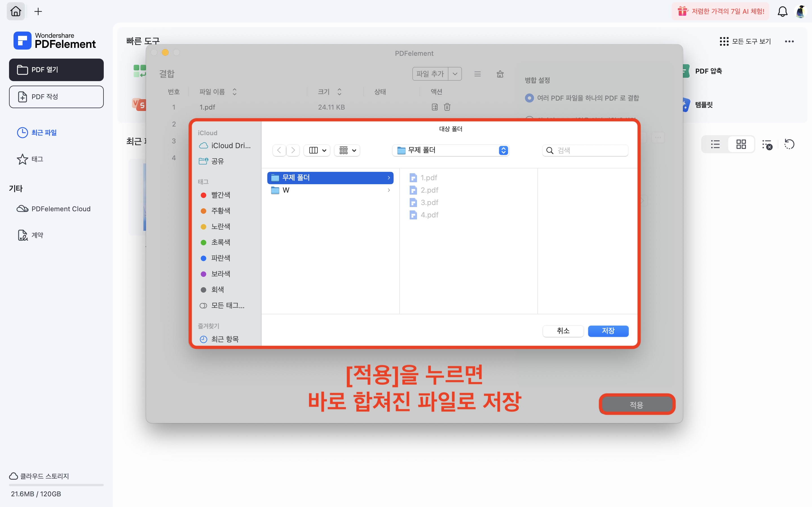Image resolution: width=812 pixels, height=507 pixels.
Task: Click the Home icon in the top bar
Action: (x=16, y=11)
